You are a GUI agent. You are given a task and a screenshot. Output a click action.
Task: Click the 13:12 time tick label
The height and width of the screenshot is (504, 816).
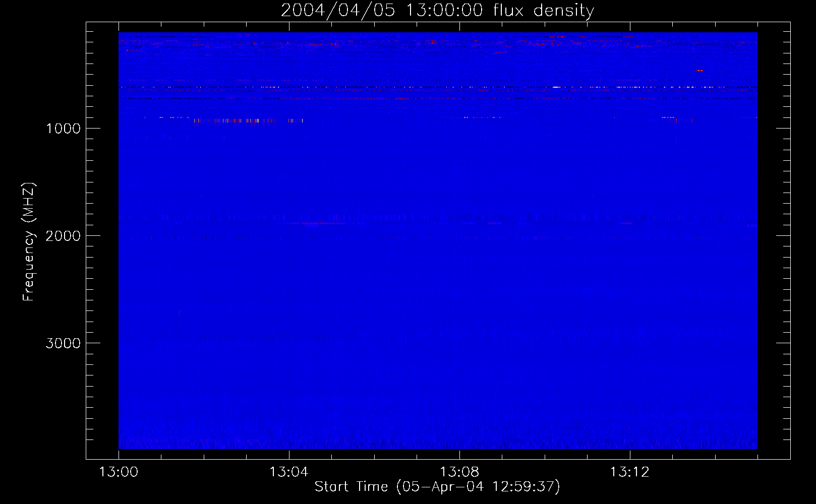pos(630,472)
